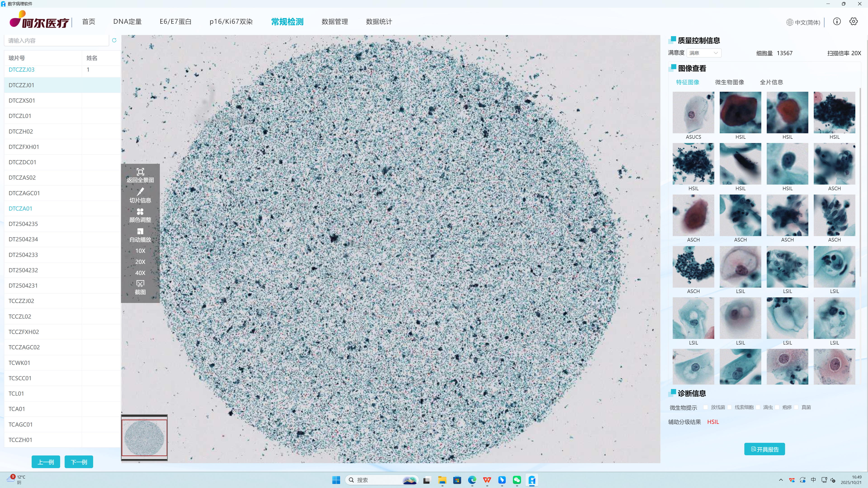Viewport: 868px width, 488px height.
Task: Open the info icon in header
Action: (837, 22)
